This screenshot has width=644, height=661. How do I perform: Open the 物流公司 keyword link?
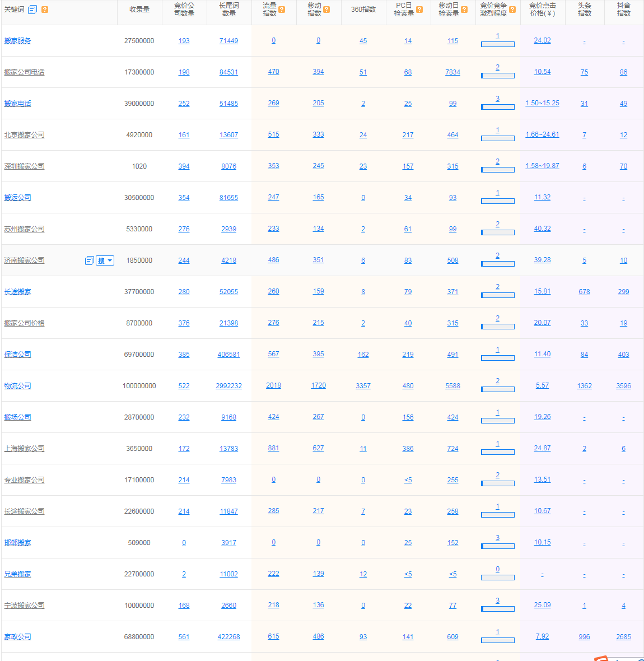(17, 386)
